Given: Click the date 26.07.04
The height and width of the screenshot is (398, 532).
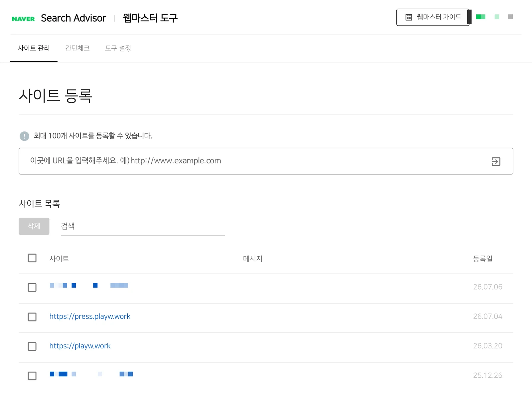Looking at the screenshot, I should (488, 316).
